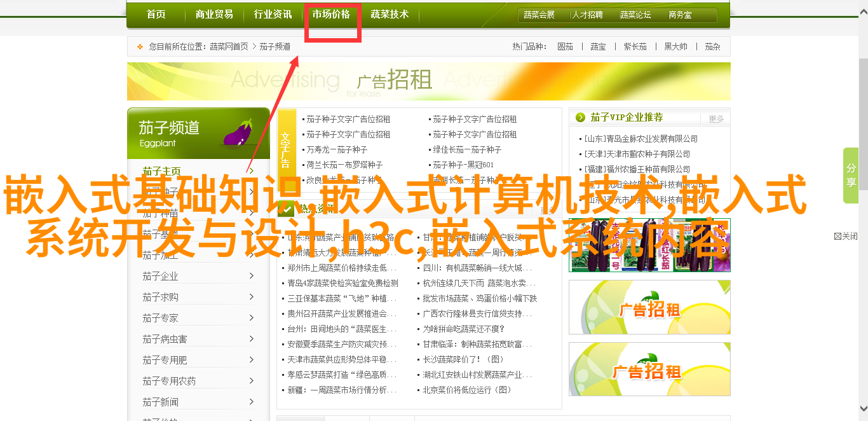Read news 新疆：一周蔬菜市场行情分析
Viewport: 868px width, 421px height.
(x=342, y=390)
